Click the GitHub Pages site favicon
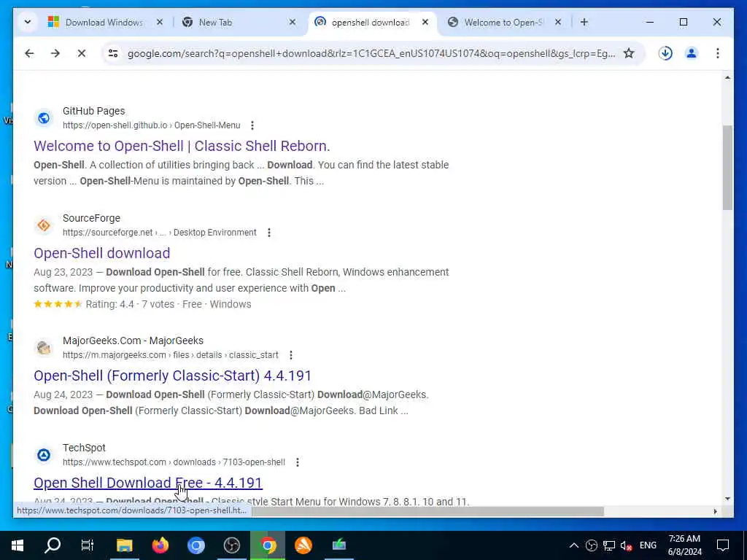The width and height of the screenshot is (747, 560). [44, 118]
